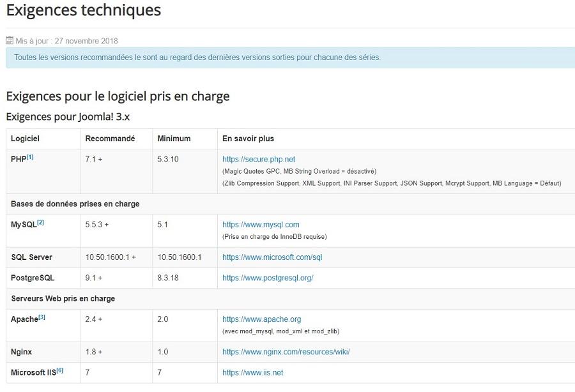
Task: Click the 'SQL Server' row label
Action: pos(31,257)
